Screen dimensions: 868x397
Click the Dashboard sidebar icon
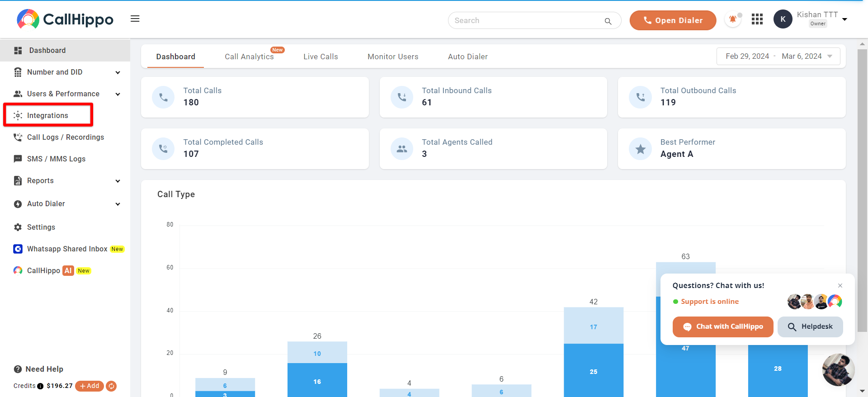(x=18, y=50)
